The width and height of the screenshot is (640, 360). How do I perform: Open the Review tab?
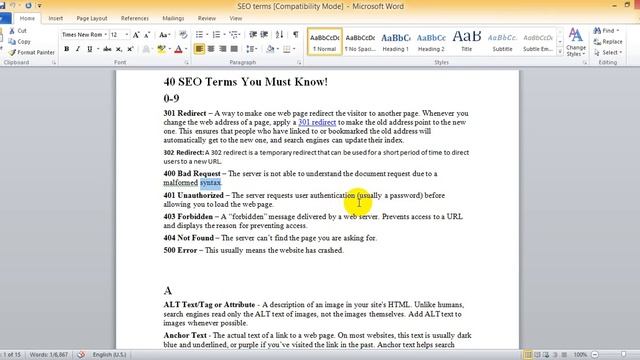pyautogui.click(x=207, y=18)
